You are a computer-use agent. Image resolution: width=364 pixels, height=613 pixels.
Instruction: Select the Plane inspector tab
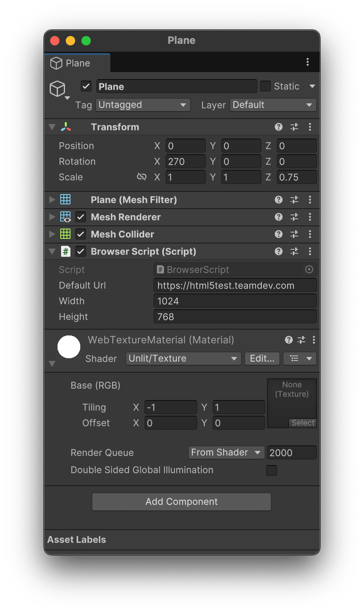click(x=77, y=63)
